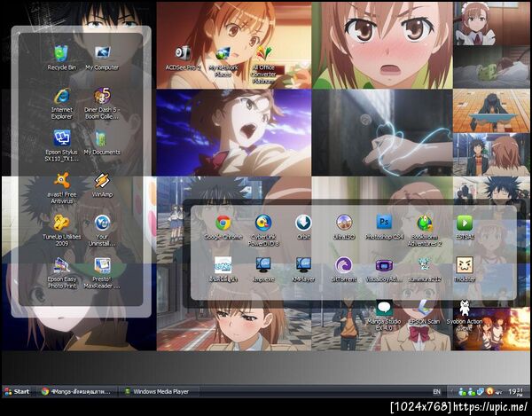532x416 pixels.
Task: Open the Start menu button
Action: click(17, 391)
